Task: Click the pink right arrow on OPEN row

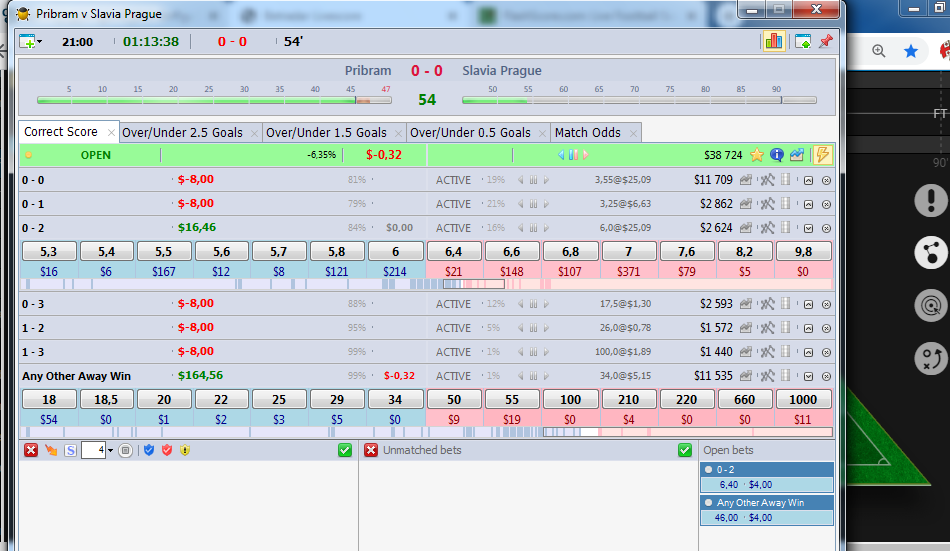Action: tap(585, 155)
